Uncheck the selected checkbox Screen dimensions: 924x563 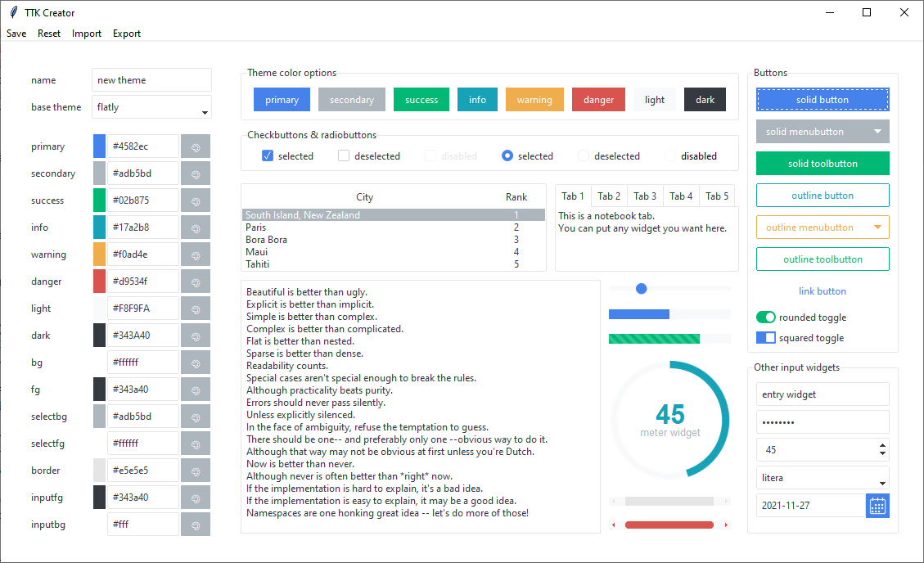(268, 156)
